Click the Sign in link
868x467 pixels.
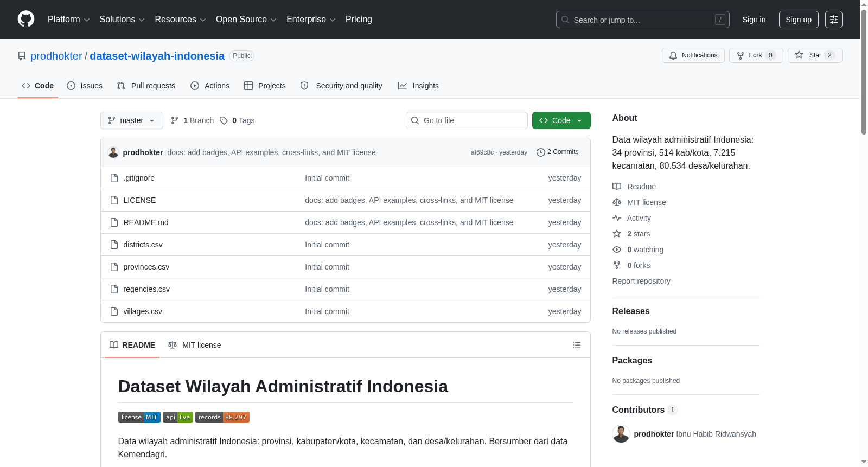coord(754,20)
